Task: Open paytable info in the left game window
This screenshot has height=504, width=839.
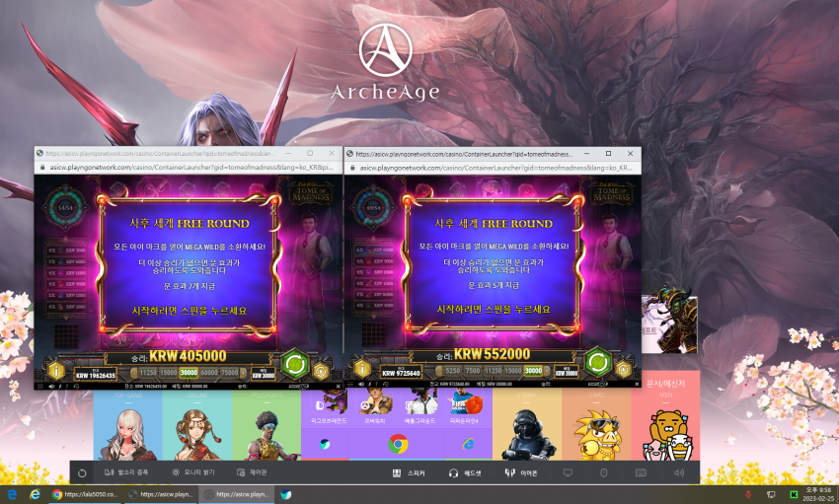Action: click(56, 371)
